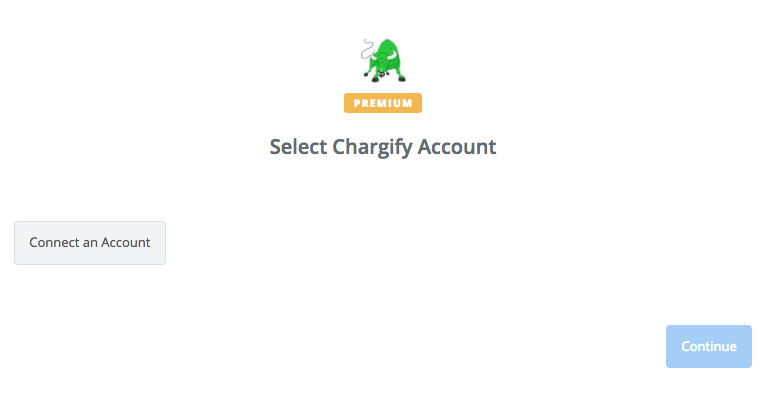Continue to the next step

tap(709, 346)
